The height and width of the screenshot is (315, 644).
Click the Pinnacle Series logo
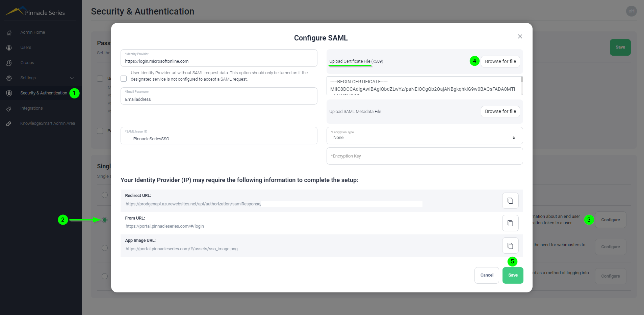pyautogui.click(x=35, y=11)
